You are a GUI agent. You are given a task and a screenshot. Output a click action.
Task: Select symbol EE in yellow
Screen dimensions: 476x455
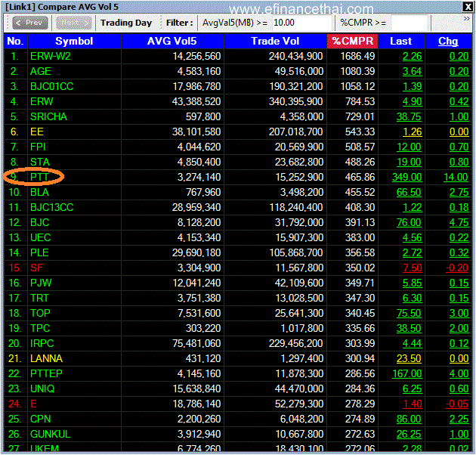pos(37,132)
